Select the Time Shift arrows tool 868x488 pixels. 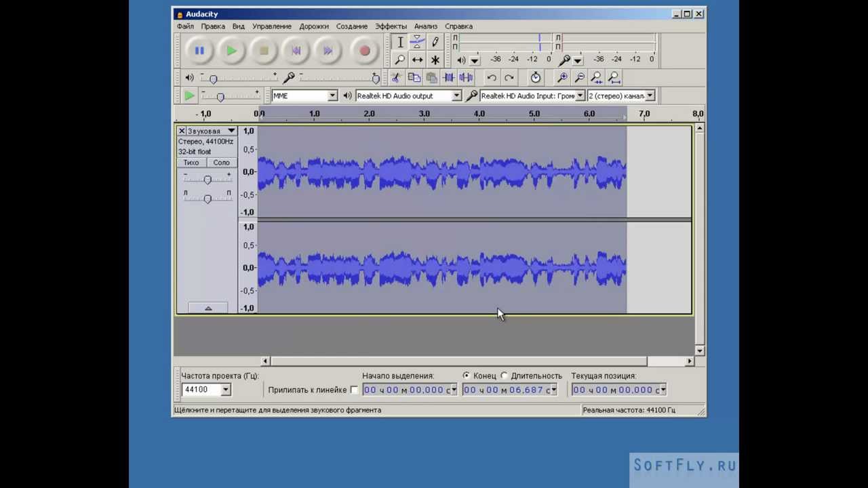(417, 60)
